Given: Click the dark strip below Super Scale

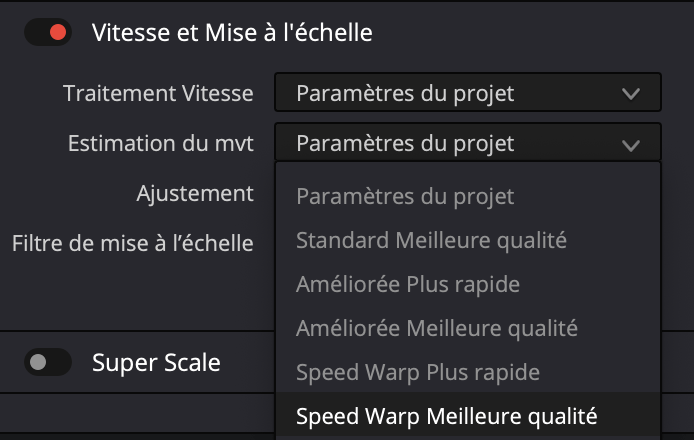Looking at the screenshot, I should [x=137, y=410].
